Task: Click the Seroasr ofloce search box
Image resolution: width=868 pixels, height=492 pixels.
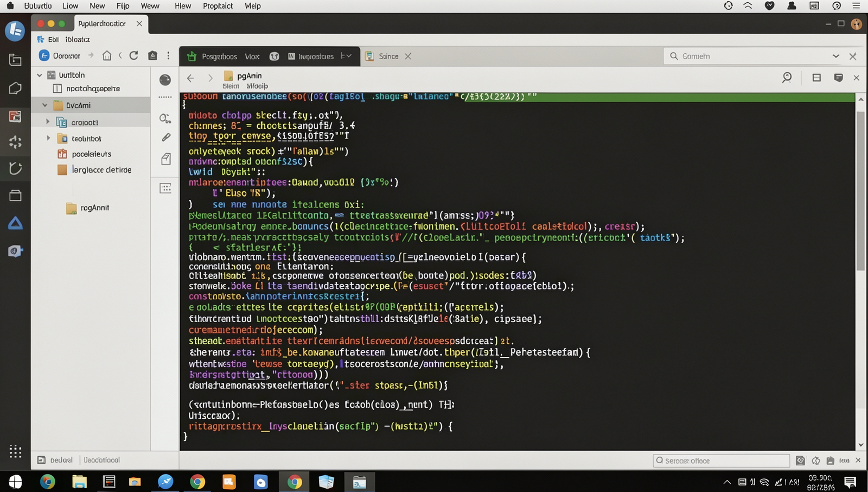Action: pyautogui.click(x=721, y=461)
